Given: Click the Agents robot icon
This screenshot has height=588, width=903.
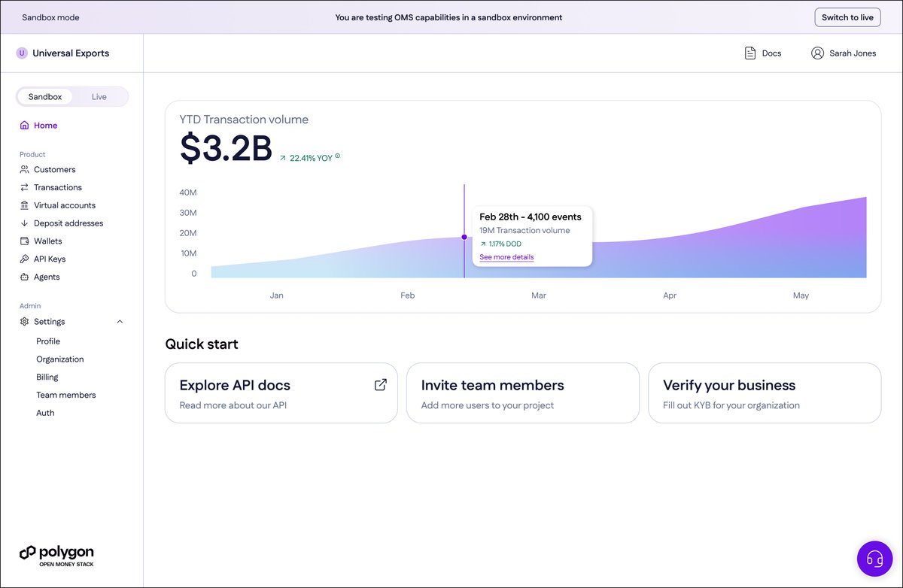Looking at the screenshot, I should tap(24, 277).
